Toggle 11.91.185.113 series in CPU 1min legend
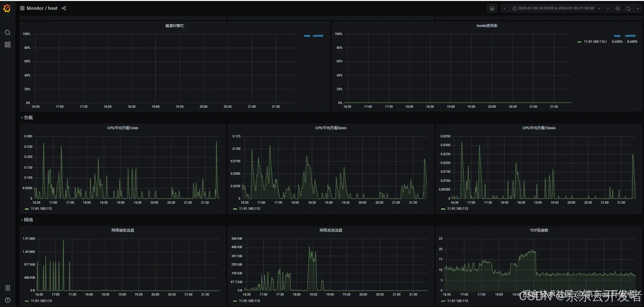 [x=41, y=209]
